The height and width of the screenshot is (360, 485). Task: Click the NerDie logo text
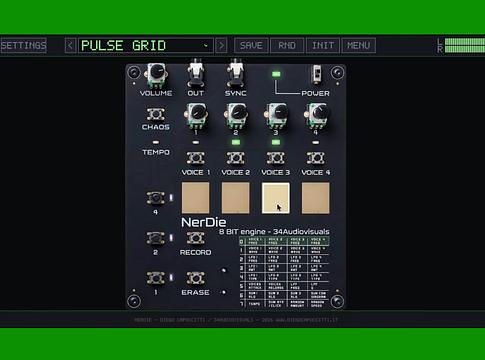tap(204, 222)
